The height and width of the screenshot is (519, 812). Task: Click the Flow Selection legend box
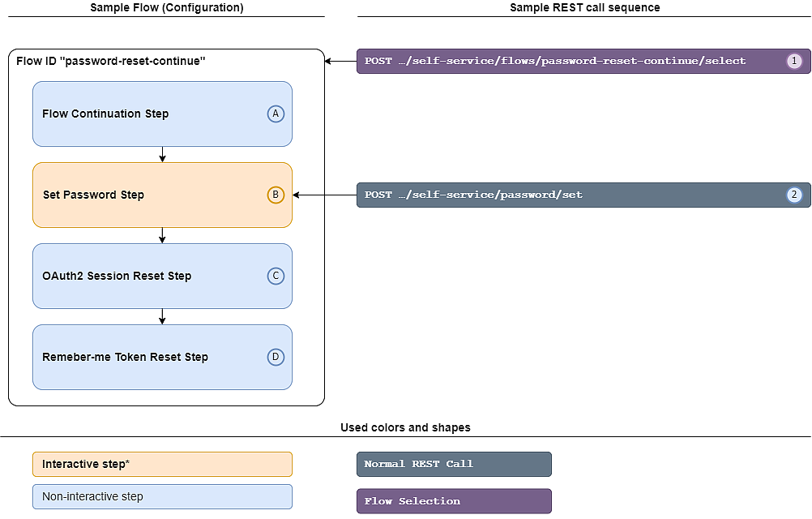[x=454, y=501]
